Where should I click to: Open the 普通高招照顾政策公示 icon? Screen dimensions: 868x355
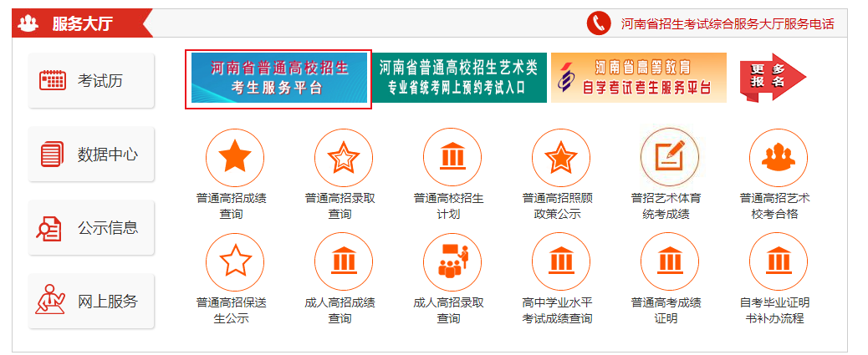point(561,158)
